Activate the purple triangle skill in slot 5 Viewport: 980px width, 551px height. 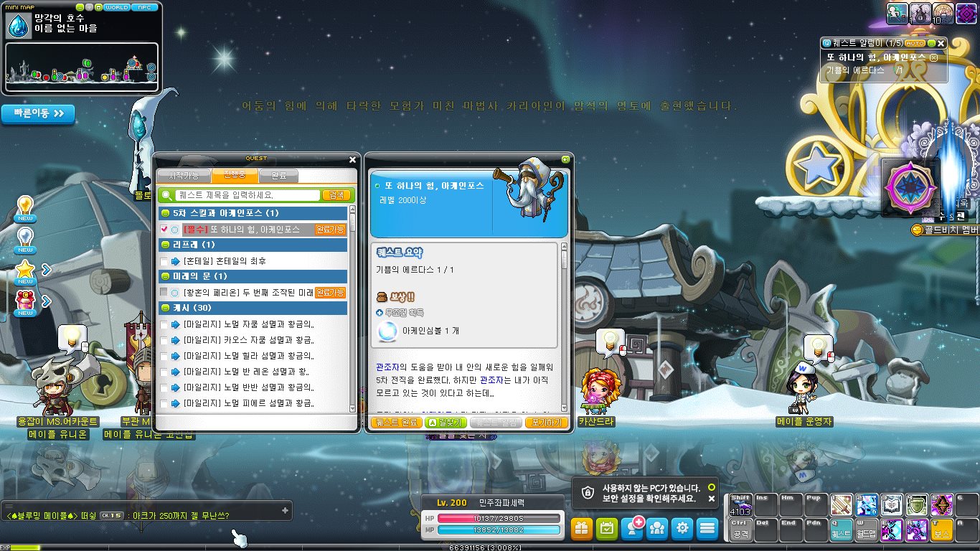point(941,505)
